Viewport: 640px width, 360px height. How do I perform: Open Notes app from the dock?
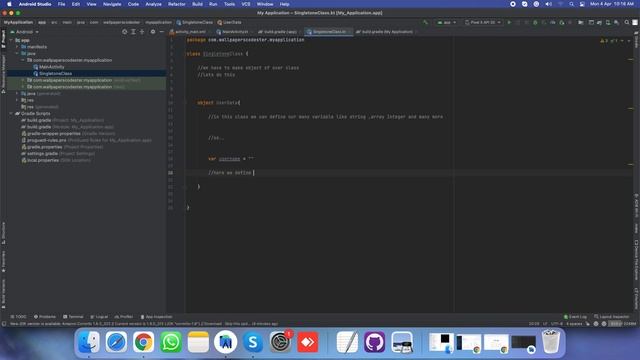(x=198, y=342)
